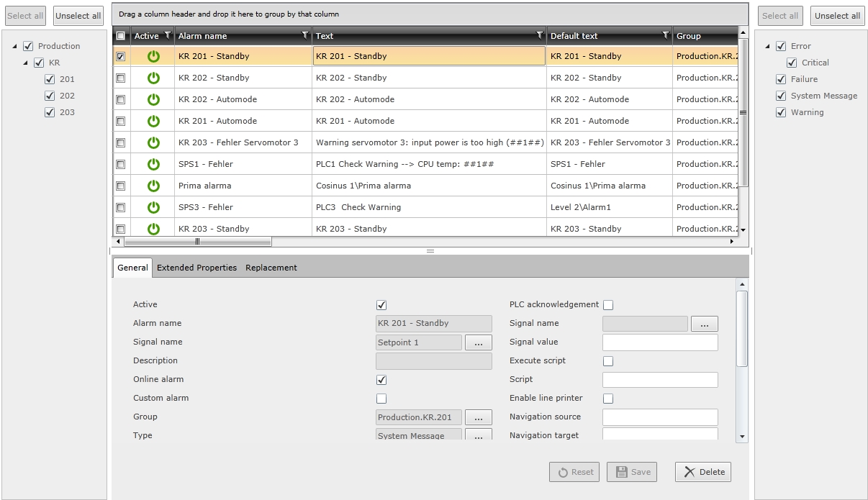The height and width of the screenshot is (500, 868).
Task: Click into the Signal value input field
Action: point(660,342)
